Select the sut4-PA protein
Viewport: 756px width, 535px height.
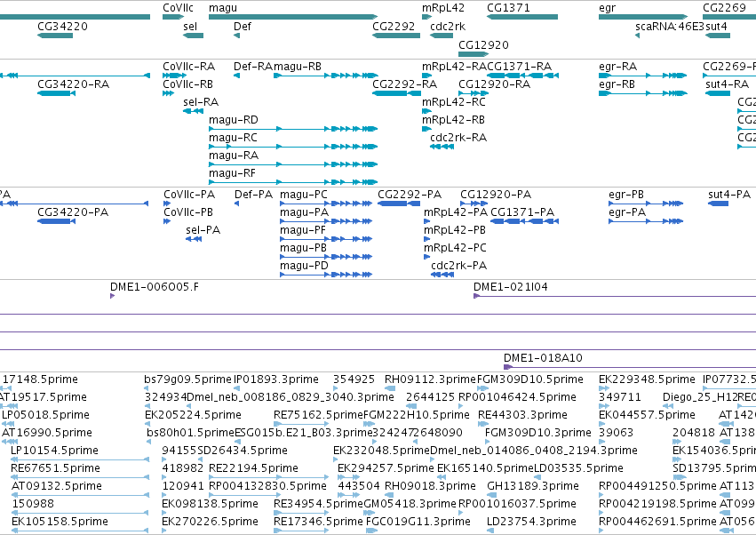tap(718, 204)
